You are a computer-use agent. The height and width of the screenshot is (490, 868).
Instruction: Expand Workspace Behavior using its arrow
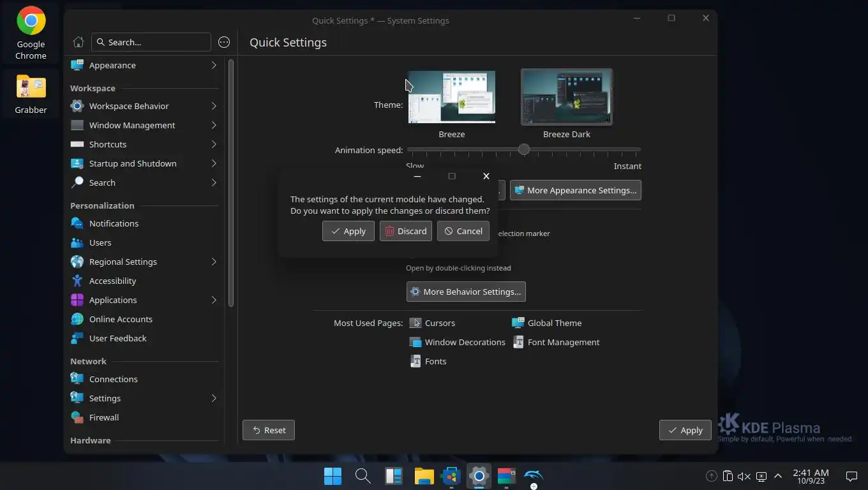(x=214, y=106)
